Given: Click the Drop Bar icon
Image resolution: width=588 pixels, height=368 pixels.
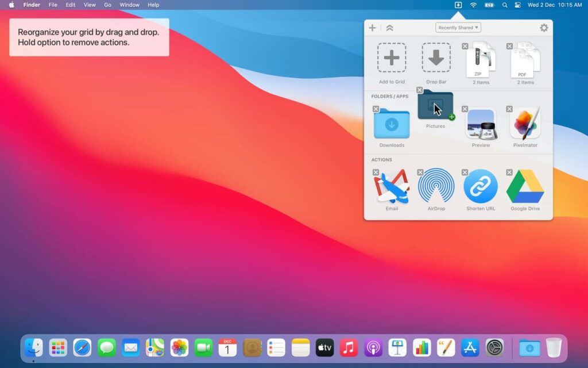Looking at the screenshot, I should [x=436, y=57].
